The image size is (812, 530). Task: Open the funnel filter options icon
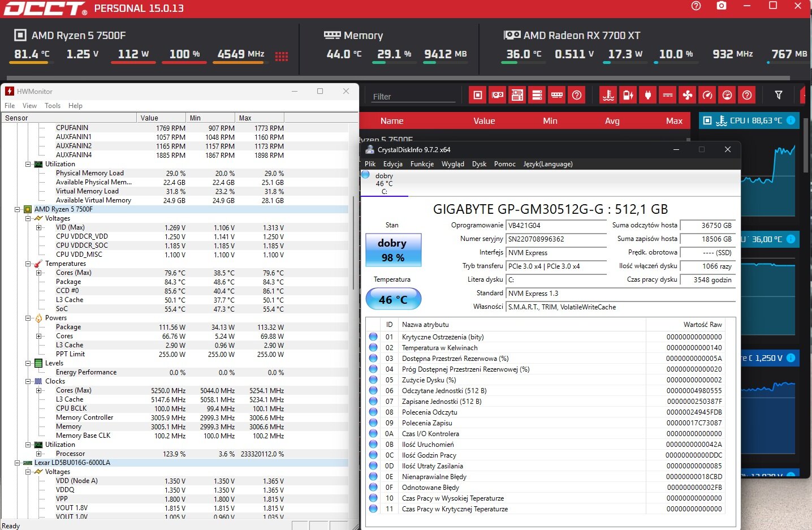pyautogui.click(x=779, y=95)
